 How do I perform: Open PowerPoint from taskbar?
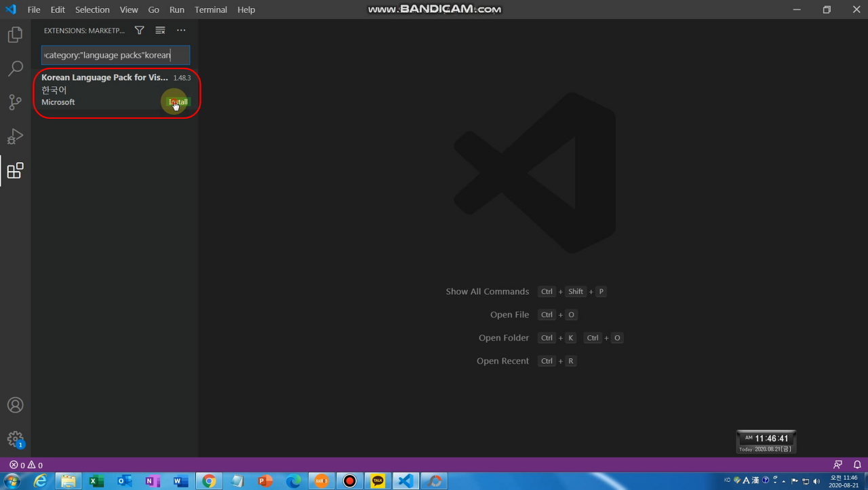(x=265, y=481)
